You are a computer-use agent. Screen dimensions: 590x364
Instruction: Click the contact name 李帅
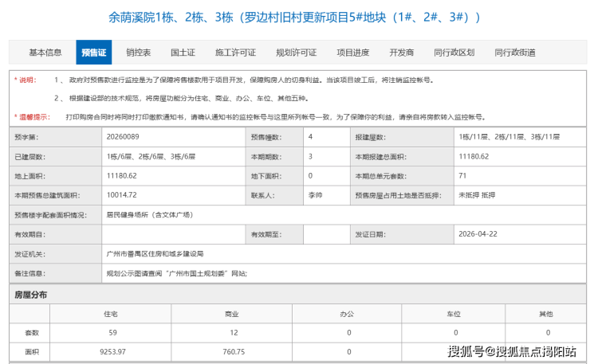pyautogui.click(x=315, y=195)
